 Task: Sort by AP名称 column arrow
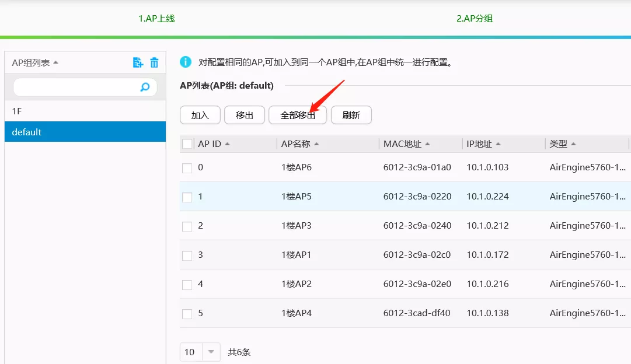pos(316,144)
